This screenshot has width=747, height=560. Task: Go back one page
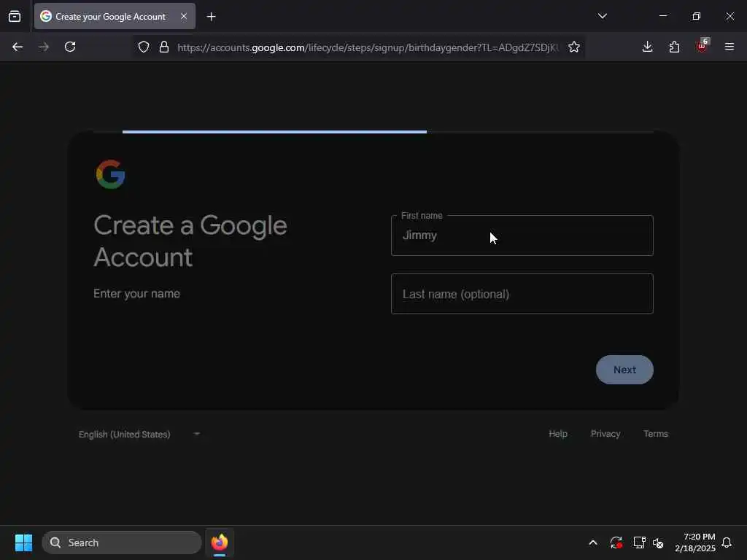[x=18, y=47]
